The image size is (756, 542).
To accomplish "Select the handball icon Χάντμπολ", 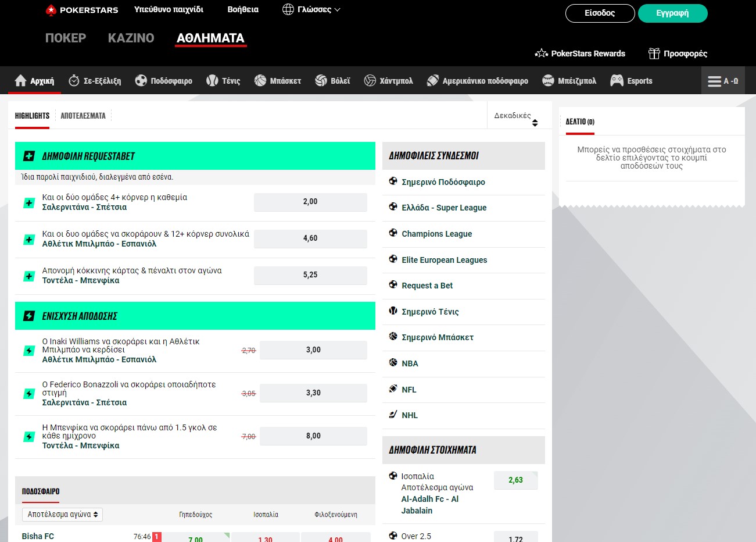I will 370,80.
